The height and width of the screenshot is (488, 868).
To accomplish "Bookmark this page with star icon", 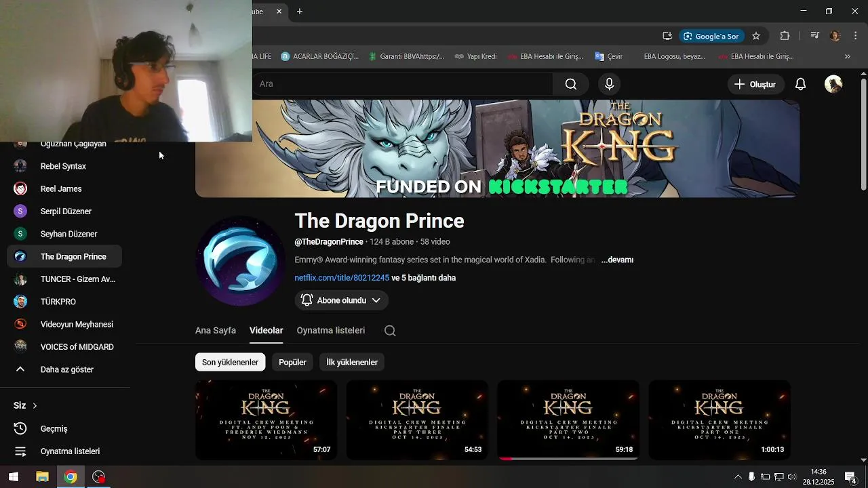I will 756,36.
